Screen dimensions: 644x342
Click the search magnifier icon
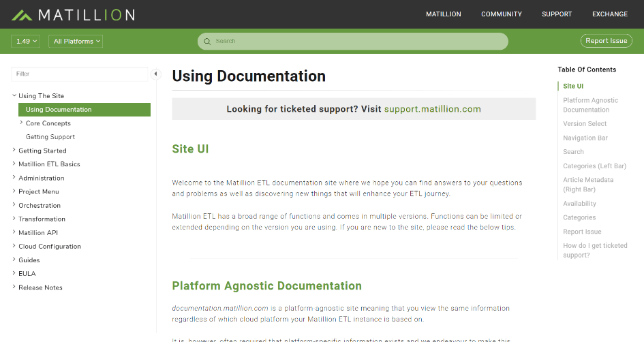[x=207, y=42]
